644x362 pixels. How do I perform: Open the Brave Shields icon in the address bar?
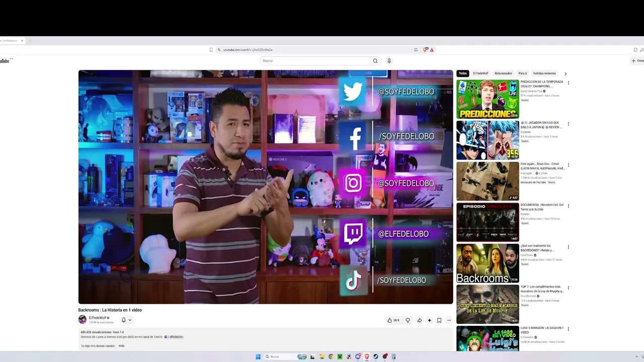coord(426,50)
